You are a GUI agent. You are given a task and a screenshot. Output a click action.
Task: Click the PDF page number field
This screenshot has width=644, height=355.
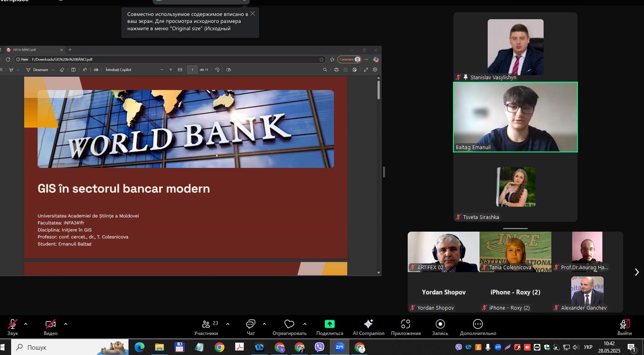coord(192,70)
